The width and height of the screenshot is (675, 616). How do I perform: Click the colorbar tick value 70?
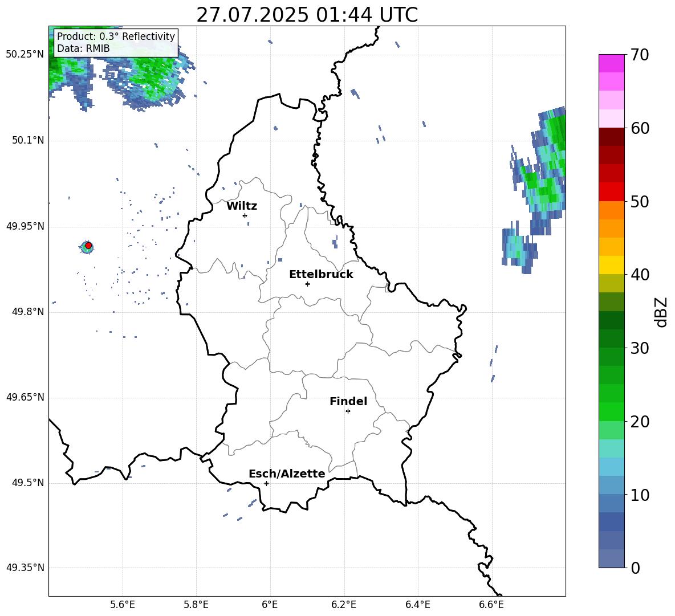point(640,55)
